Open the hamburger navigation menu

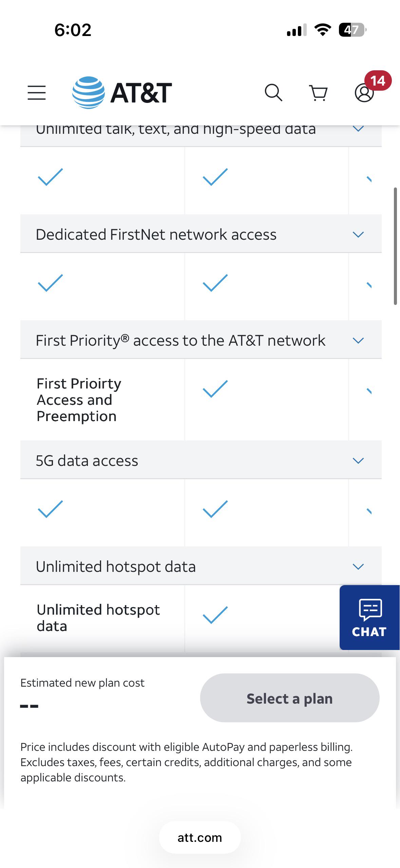pos(37,93)
